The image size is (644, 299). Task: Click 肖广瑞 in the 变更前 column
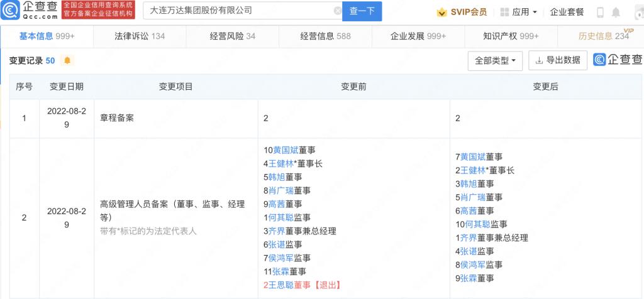point(281,190)
